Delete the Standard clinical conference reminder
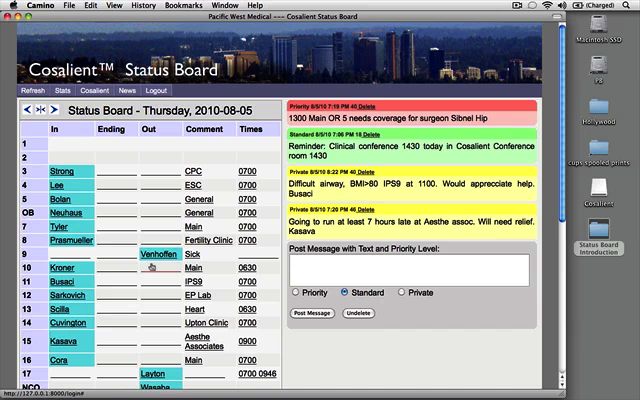This screenshot has height=400, width=640. 371,134
